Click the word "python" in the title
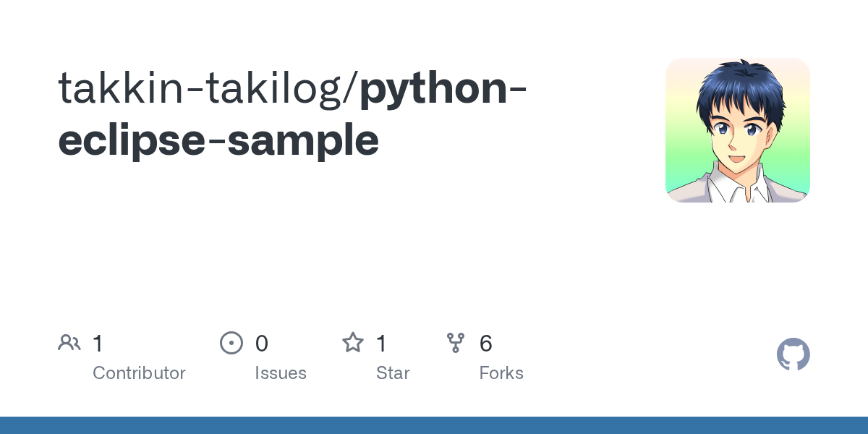Screen dimensions: 868x434 (434, 88)
